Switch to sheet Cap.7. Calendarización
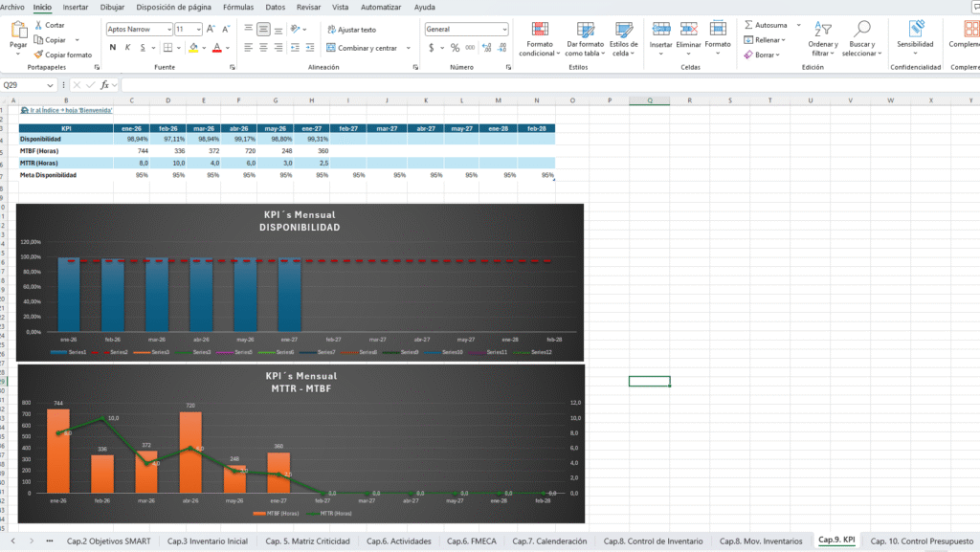This screenshot has height=552, width=980. pos(549,541)
